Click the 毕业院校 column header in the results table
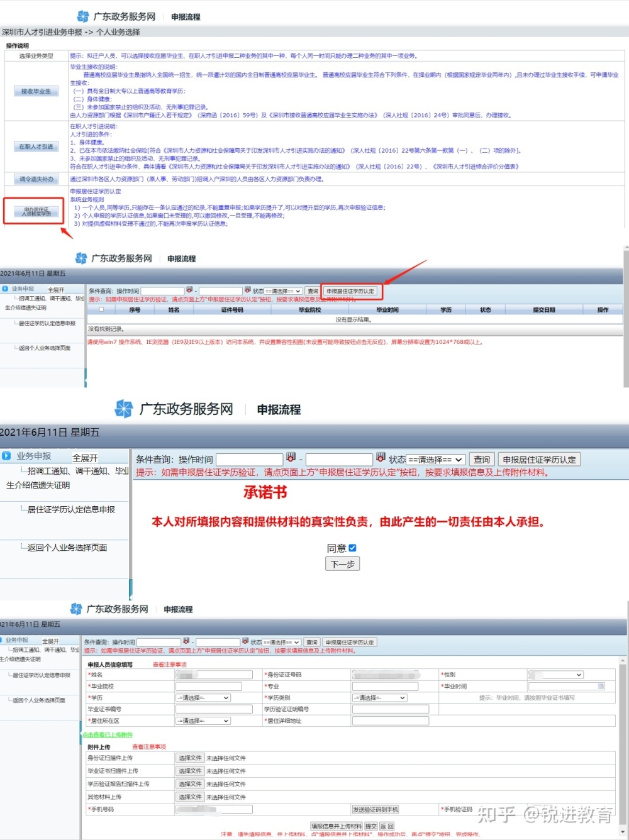Image resolution: width=629 pixels, height=840 pixels. (309, 309)
